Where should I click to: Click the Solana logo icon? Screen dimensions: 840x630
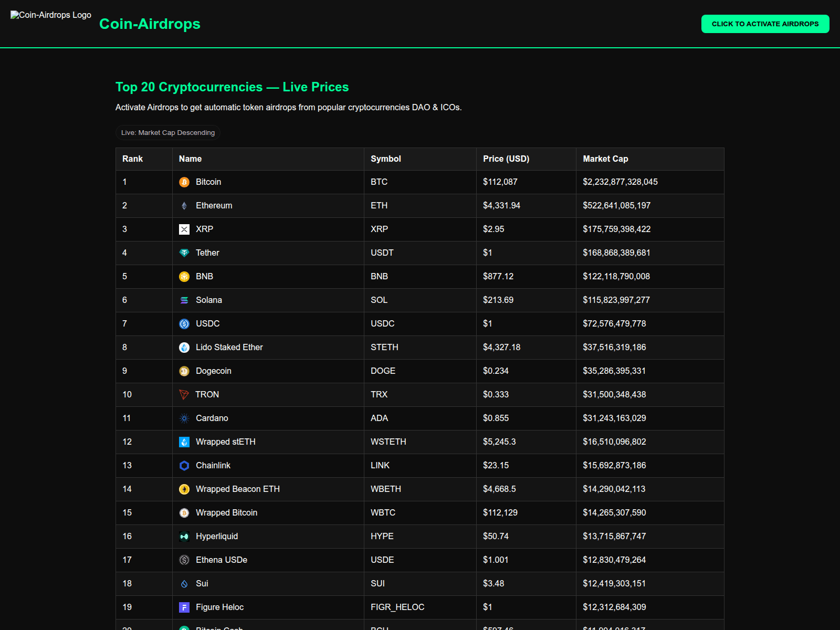(x=184, y=300)
